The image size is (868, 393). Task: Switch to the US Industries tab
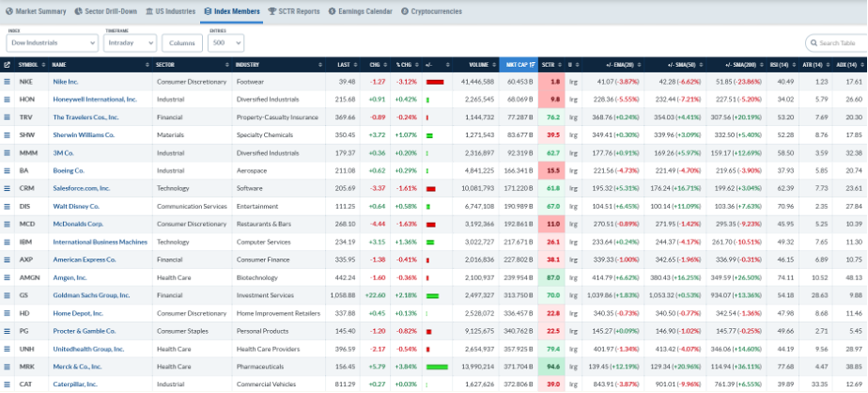[171, 11]
